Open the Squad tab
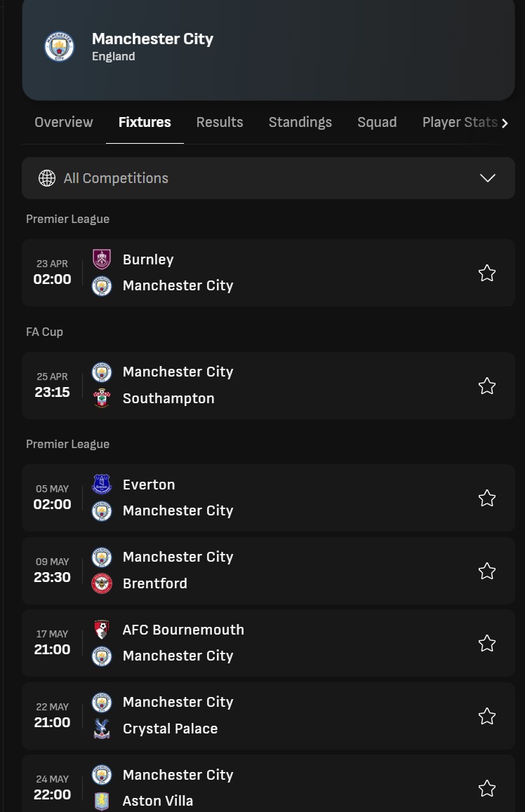The height and width of the screenshot is (812, 525). tap(377, 122)
